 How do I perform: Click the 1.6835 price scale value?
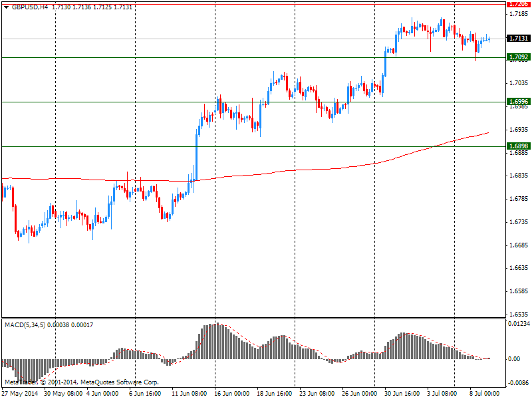coord(519,176)
